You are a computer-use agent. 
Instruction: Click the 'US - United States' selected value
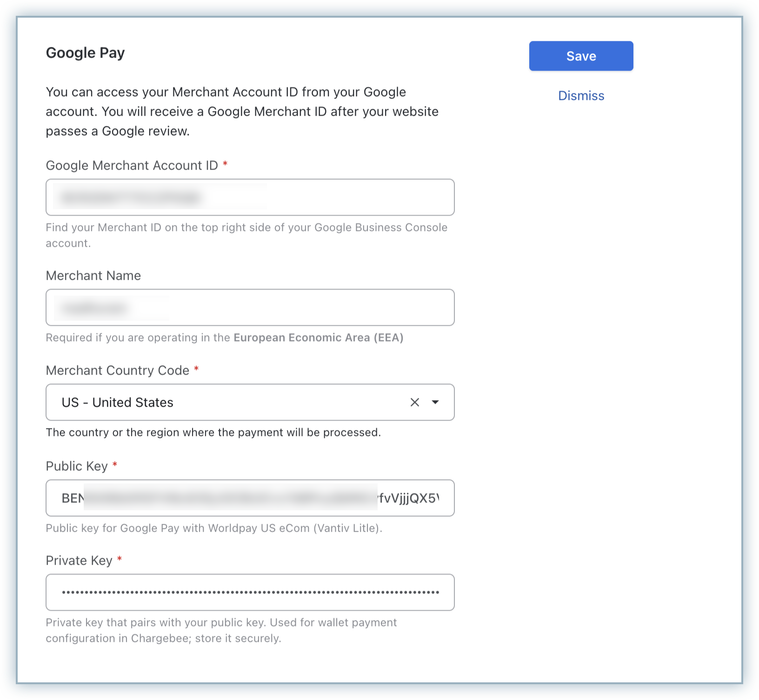click(118, 403)
